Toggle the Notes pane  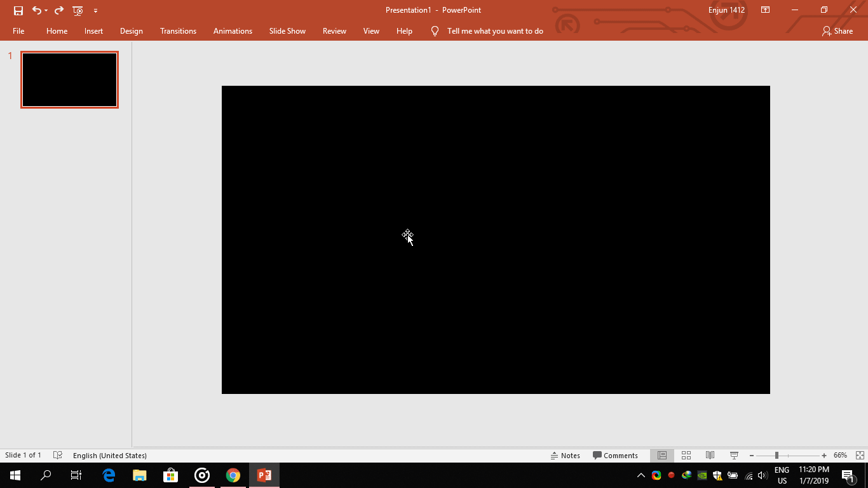tap(566, 456)
